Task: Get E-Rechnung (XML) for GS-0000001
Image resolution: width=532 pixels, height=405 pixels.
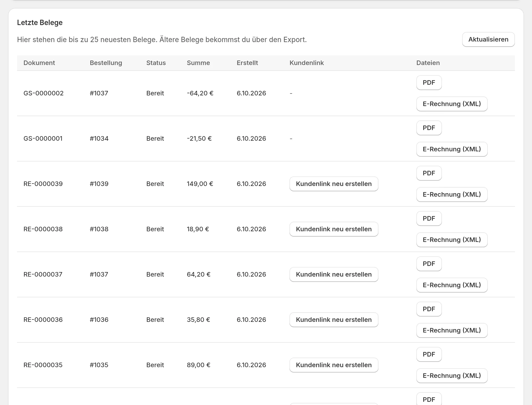Action: [452, 149]
